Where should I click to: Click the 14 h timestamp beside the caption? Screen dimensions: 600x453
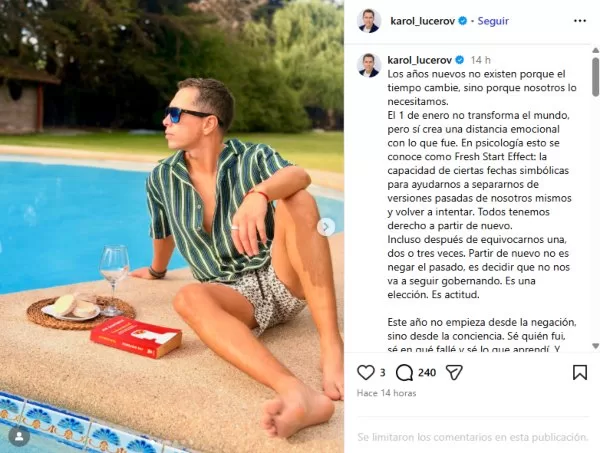(x=481, y=60)
